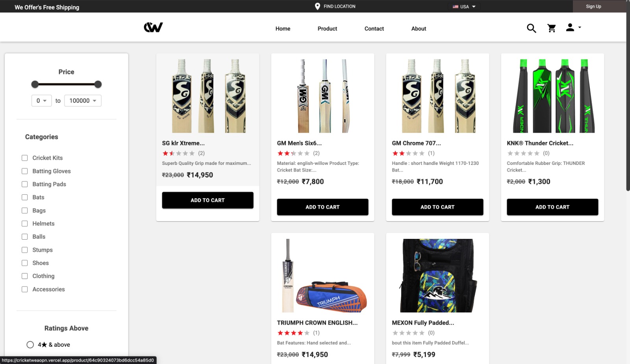The width and height of the screenshot is (630, 364).
Task: Enable the Cricket Kits category checkbox
Action: click(24, 158)
